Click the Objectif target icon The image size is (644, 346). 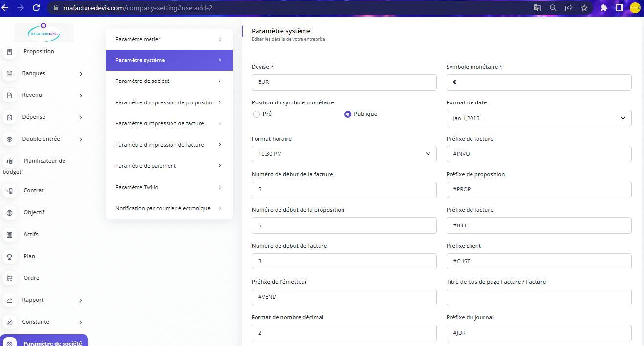point(9,213)
